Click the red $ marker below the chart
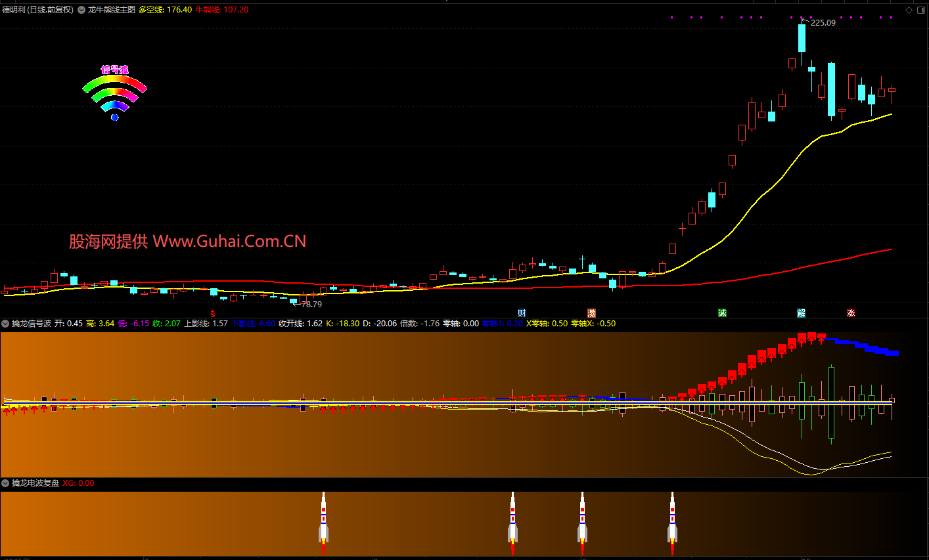Screen dimensions: 929x560 click(212, 314)
